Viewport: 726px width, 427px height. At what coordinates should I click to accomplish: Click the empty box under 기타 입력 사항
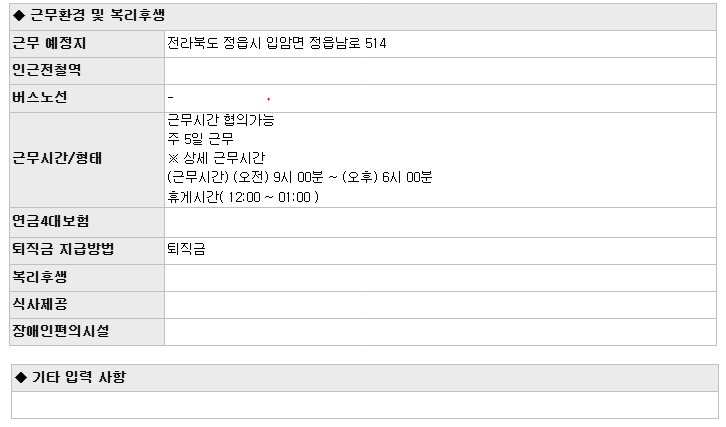[x=364, y=405]
